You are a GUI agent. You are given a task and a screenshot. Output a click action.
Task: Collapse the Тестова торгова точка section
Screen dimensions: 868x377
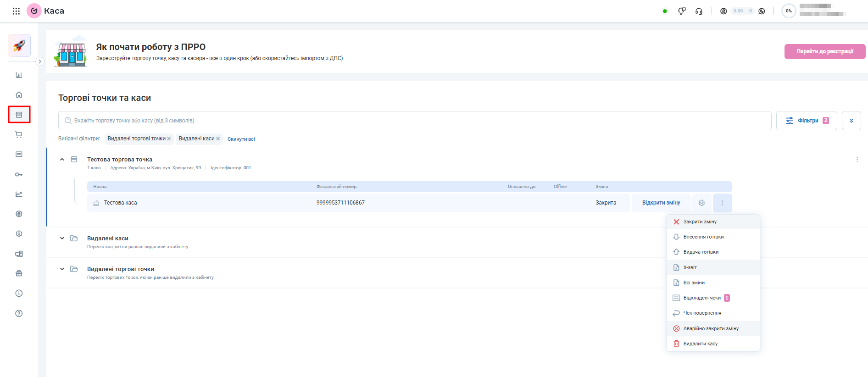(x=62, y=160)
